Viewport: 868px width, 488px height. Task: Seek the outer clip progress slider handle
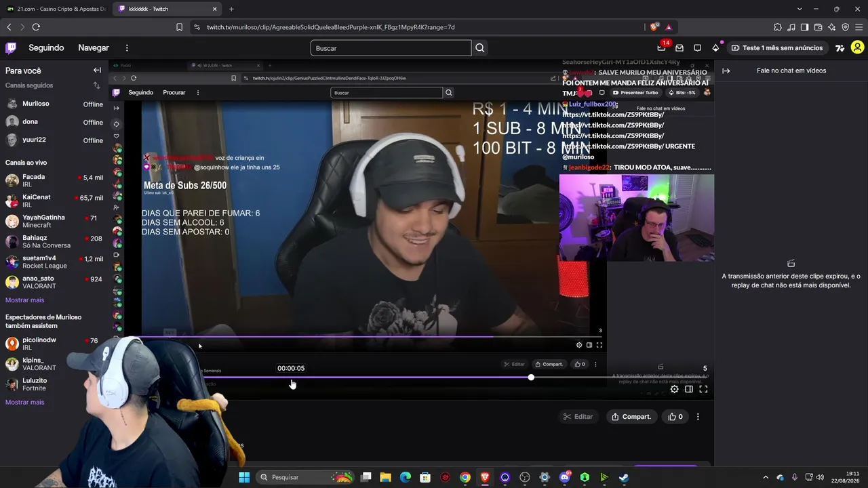click(531, 377)
